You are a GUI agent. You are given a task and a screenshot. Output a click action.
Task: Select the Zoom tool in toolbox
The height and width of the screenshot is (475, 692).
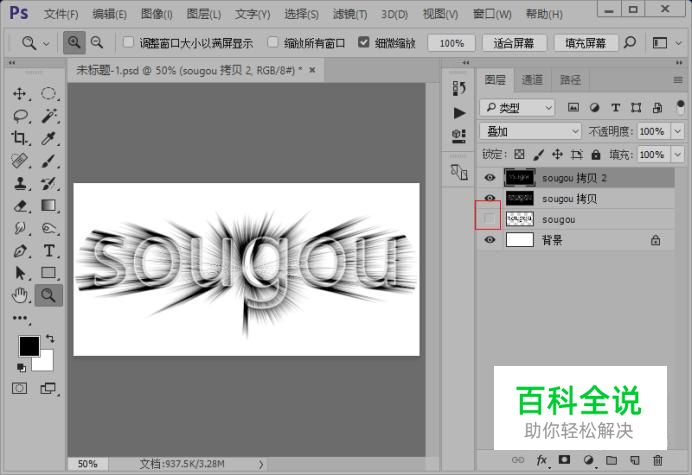(49, 295)
